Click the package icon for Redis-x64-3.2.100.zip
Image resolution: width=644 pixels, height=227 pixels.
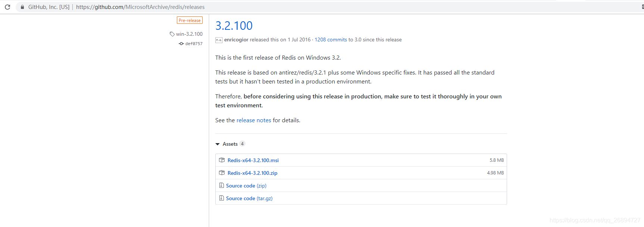tap(222, 173)
